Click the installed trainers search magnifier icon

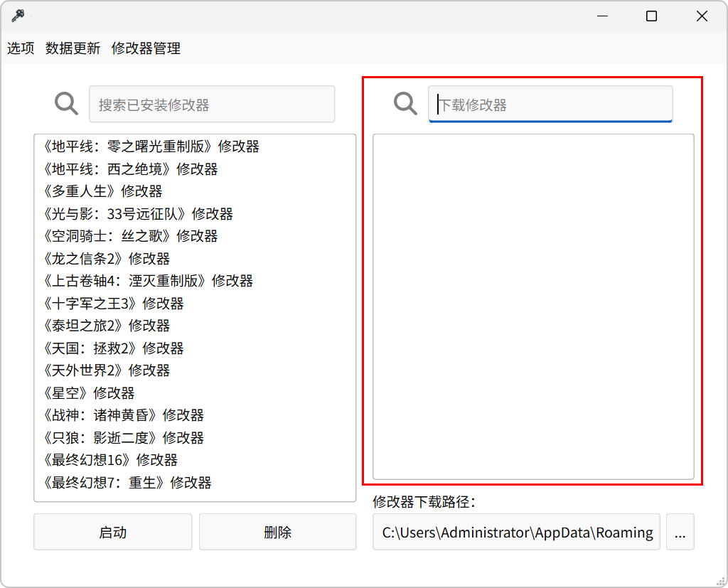pyautogui.click(x=66, y=104)
